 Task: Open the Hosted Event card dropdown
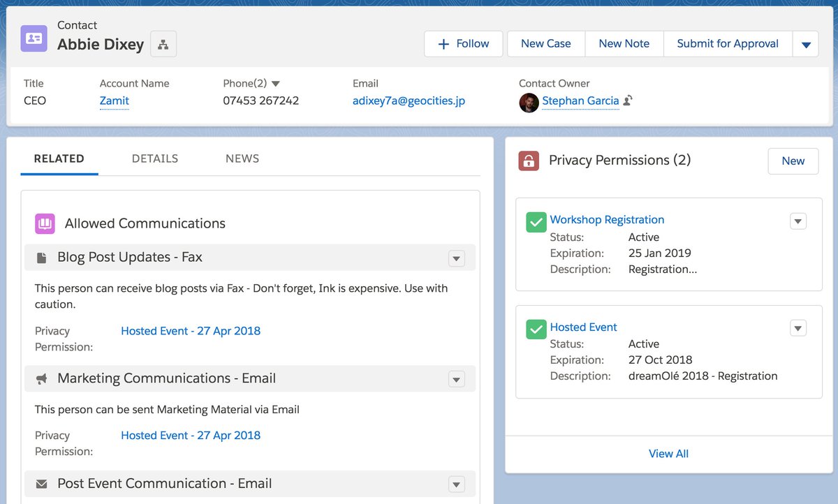tap(798, 328)
